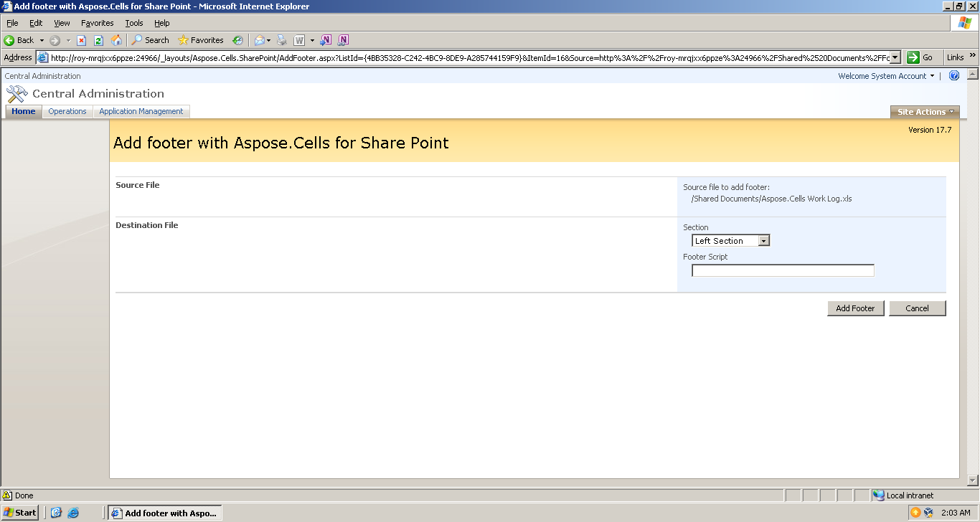The width and height of the screenshot is (980, 522).
Task: Click the Send to OneNote icon
Action: click(326, 40)
